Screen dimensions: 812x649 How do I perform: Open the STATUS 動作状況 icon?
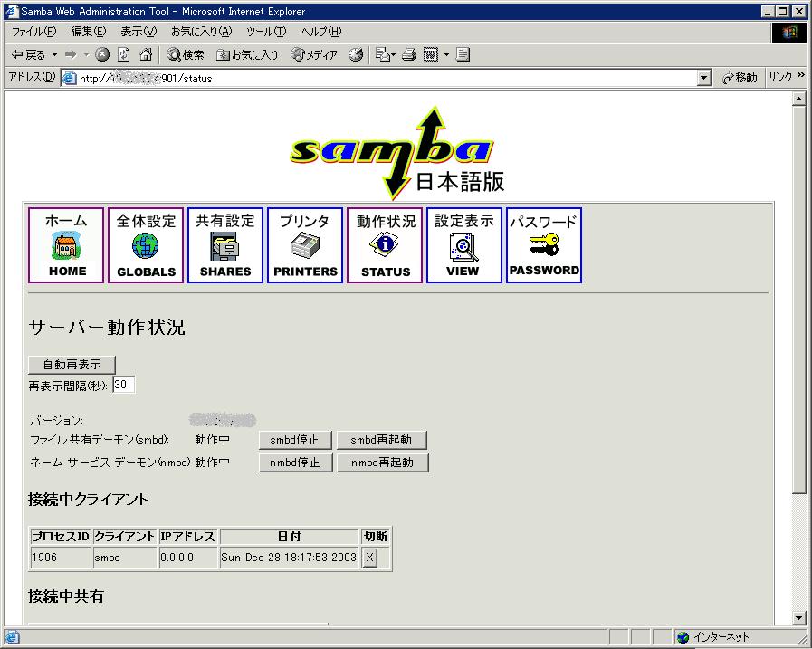385,245
